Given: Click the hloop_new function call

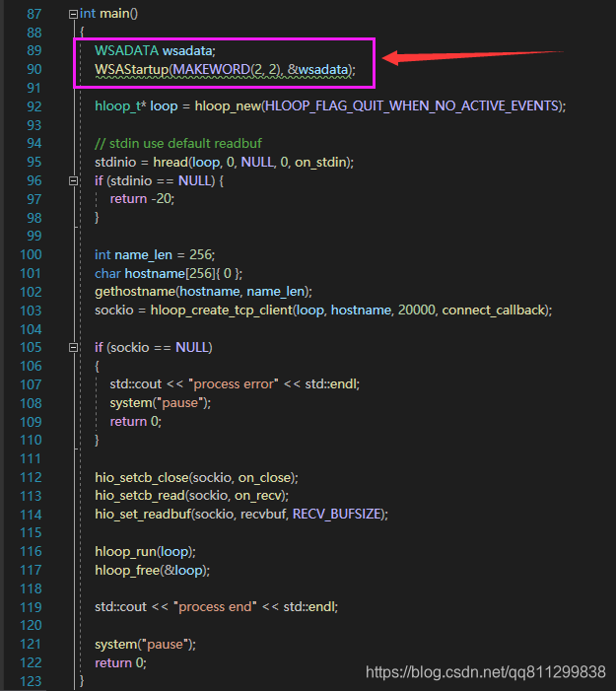Looking at the screenshot, I should (x=228, y=106).
